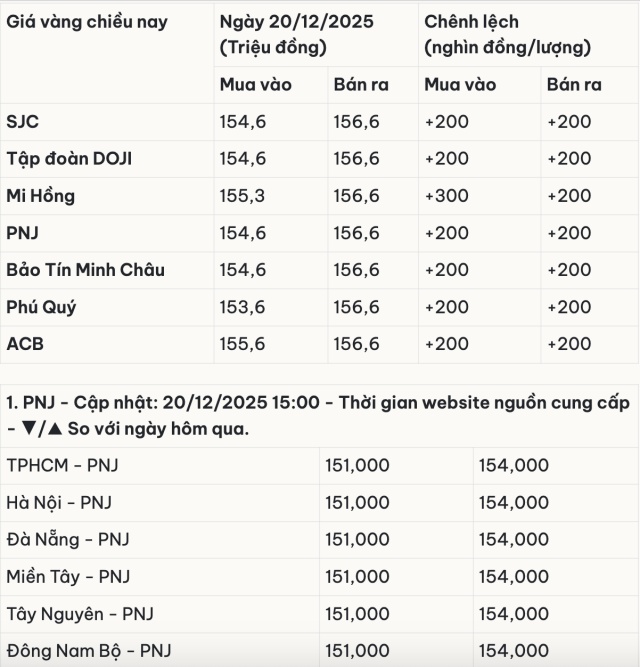Select the Phú Quý buy price 153,6
The image size is (640, 667).
pyautogui.click(x=242, y=307)
